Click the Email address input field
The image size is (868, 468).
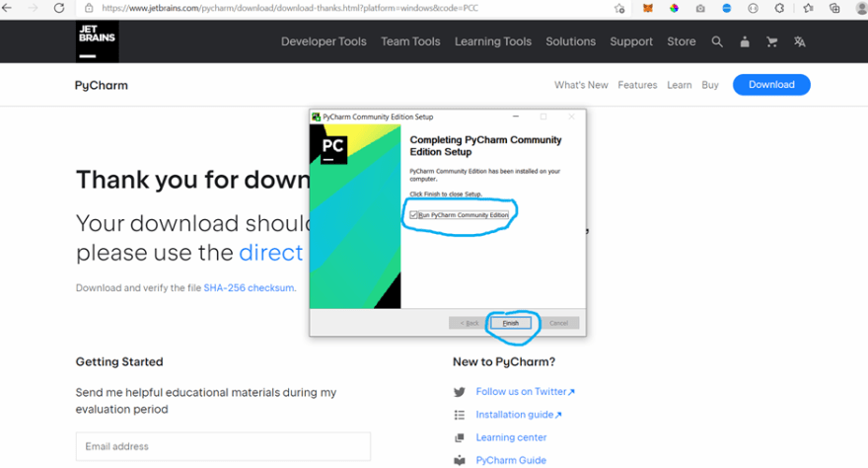pyautogui.click(x=223, y=446)
